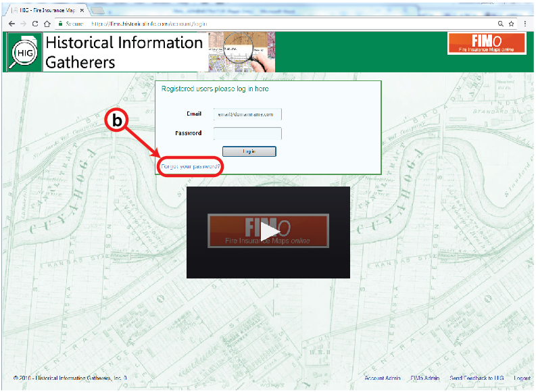Click the Email input field
Image resolution: width=536 pixels, height=392 pixels.
[x=247, y=114]
